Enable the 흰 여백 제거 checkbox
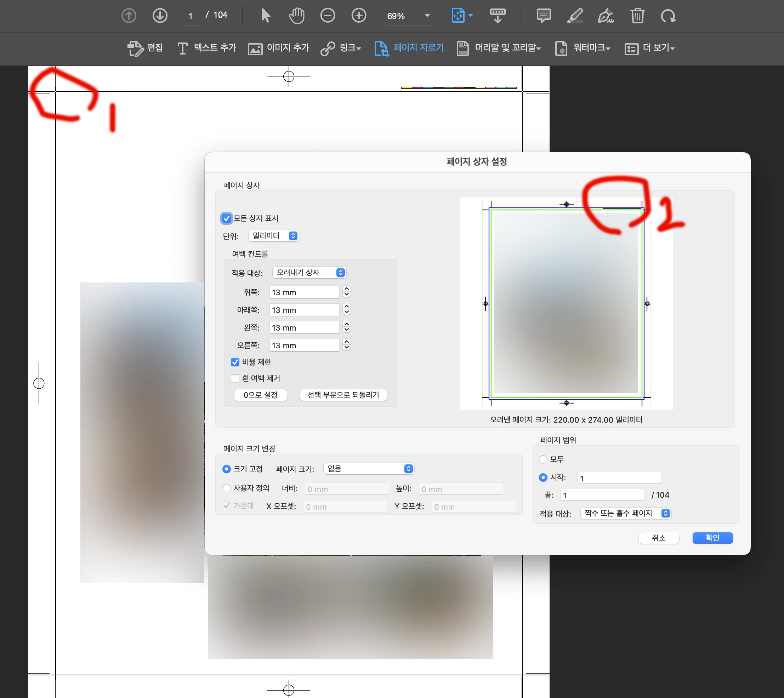This screenshot has height=698, width=784. (235, 378)
